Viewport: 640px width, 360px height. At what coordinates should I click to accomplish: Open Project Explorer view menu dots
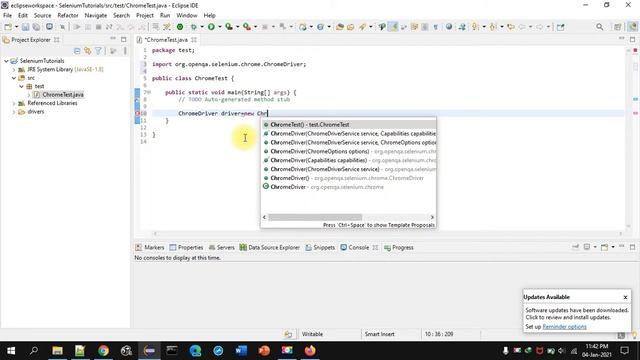coord(125,51)
